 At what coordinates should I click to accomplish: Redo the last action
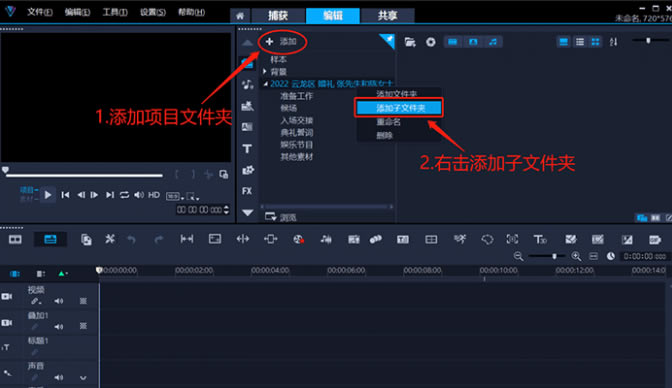point(159,240)
